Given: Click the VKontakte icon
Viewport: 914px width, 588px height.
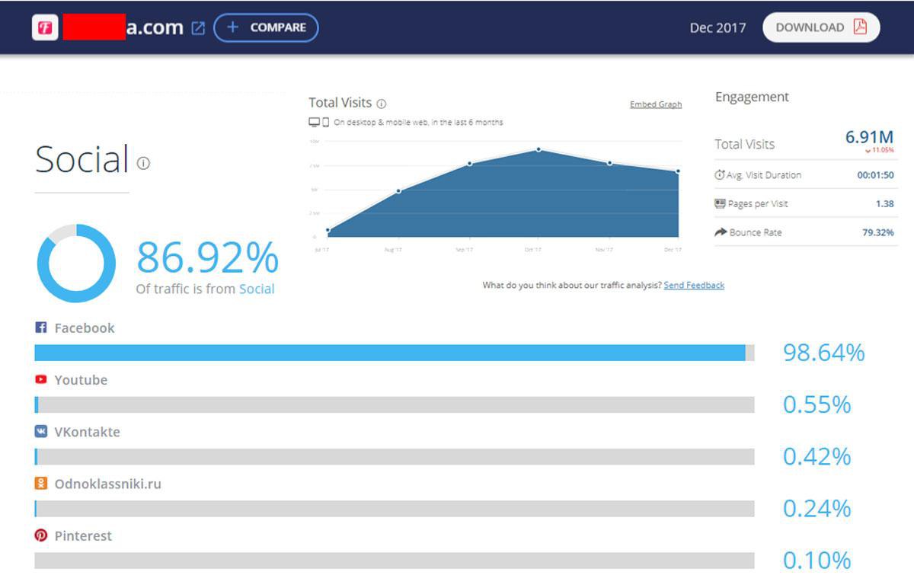Looking at the screenshot, I should pyautogui.click(x=41, y=431).
